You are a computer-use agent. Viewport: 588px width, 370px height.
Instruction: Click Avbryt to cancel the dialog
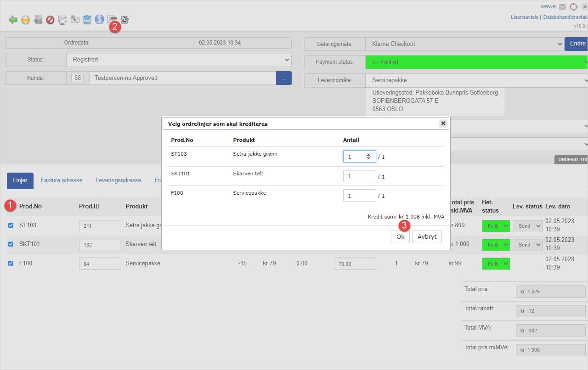pyautogui.click(x=427, y=236)
